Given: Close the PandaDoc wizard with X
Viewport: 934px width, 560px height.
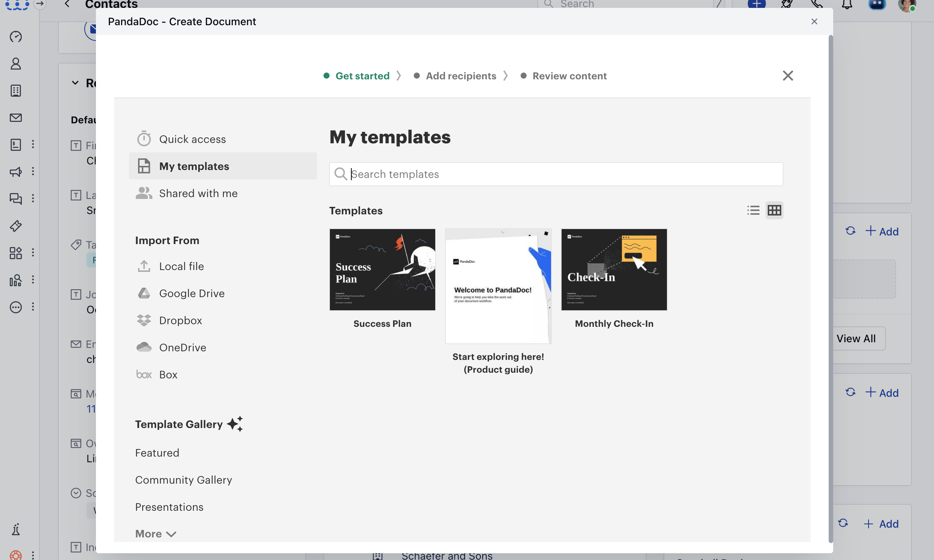Looking at the screenshot, I should 788,76.
